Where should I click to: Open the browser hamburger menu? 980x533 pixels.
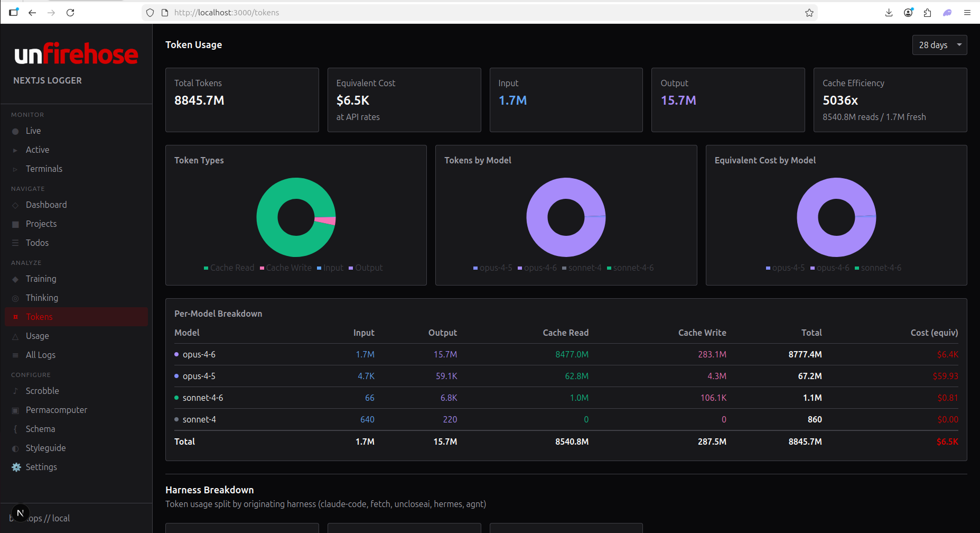(967, 13)
